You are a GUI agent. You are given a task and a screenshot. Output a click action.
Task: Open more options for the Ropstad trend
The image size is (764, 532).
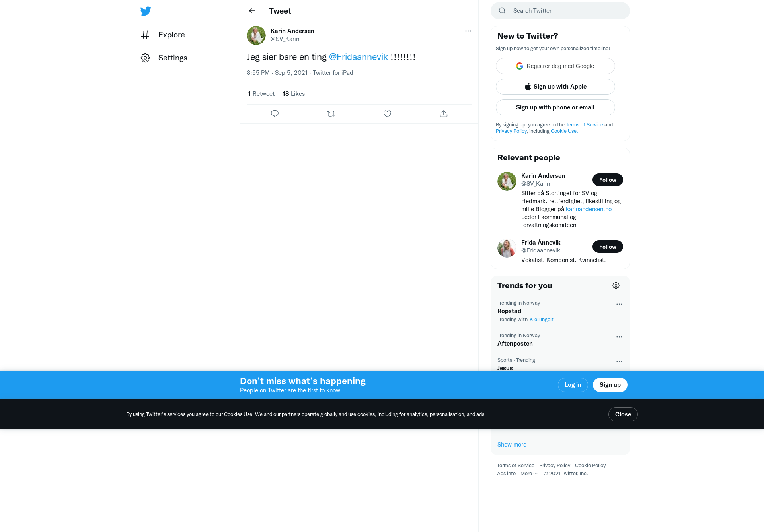619,304
